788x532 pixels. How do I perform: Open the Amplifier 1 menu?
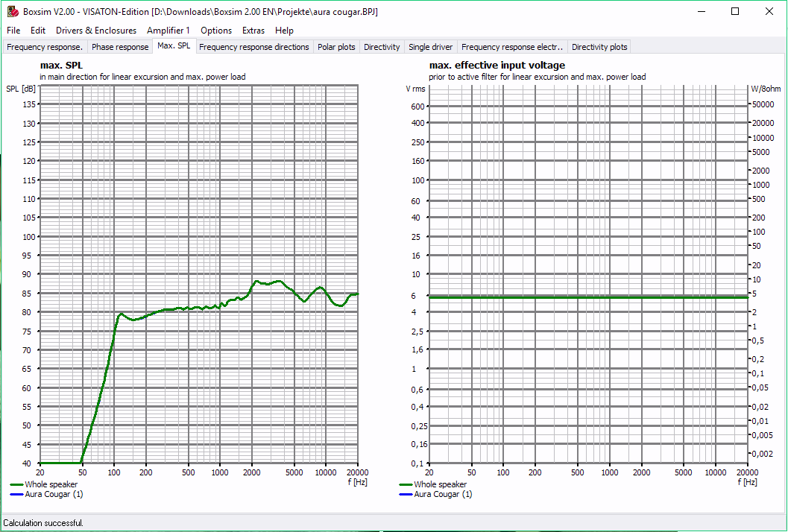(x=168, y=31)
